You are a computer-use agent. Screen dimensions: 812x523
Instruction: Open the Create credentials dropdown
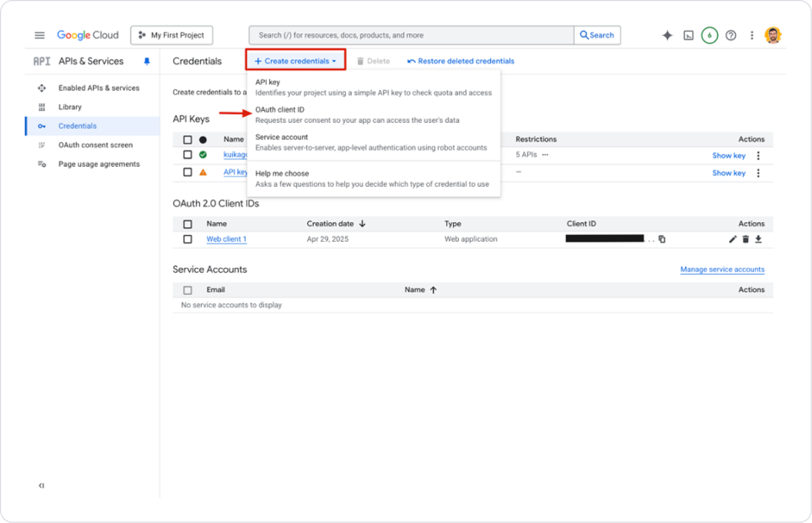tap(295, 61)
